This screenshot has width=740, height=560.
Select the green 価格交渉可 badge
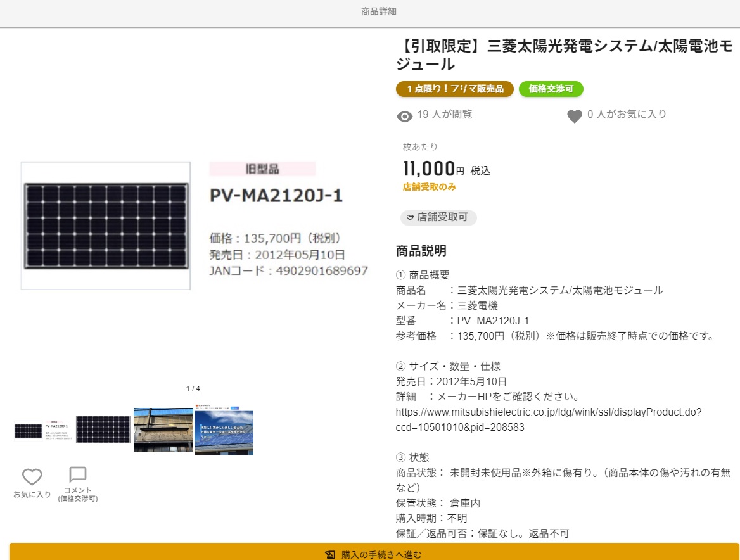tap(551, 89)
